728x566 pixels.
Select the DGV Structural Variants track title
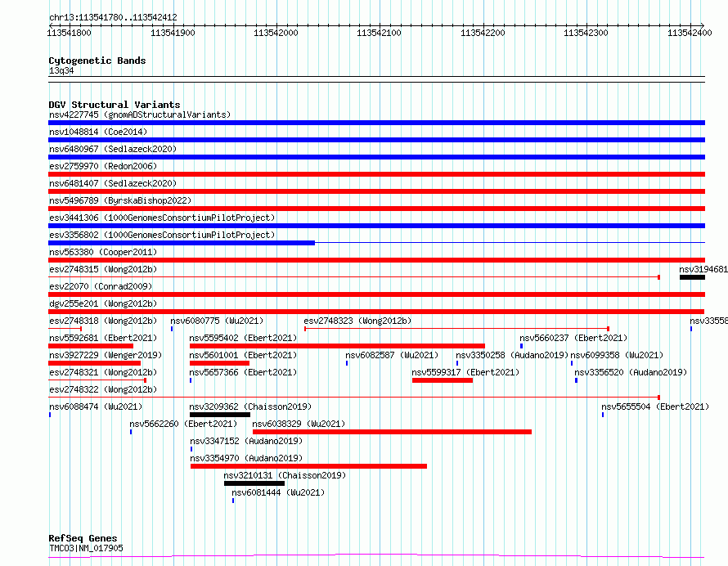[x=115, y=105]
